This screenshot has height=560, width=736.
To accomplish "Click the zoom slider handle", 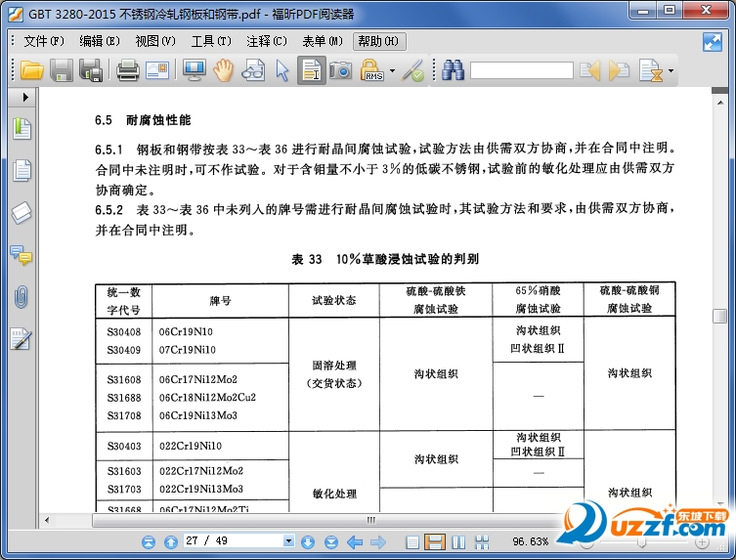I will pos(641,542).
